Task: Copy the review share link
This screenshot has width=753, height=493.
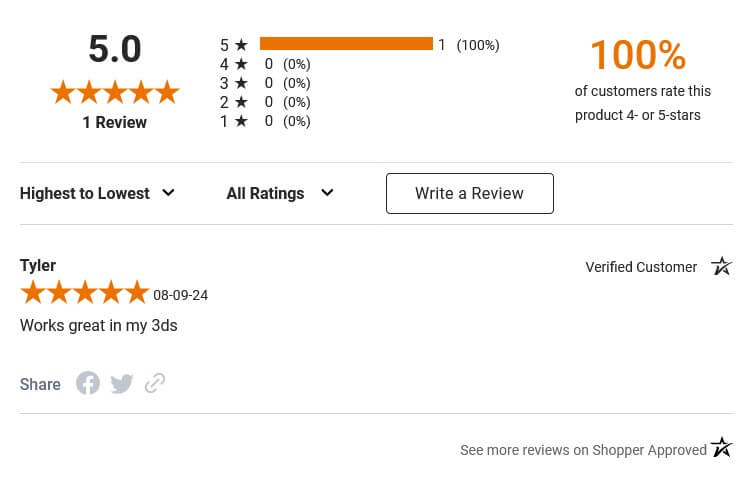Action: [155, 383]
